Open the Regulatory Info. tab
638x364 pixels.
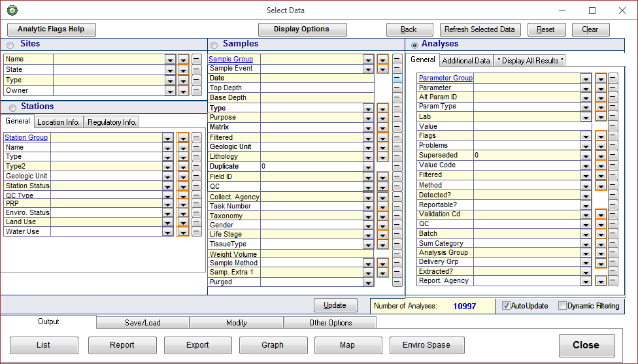click(x=112, y=122)
